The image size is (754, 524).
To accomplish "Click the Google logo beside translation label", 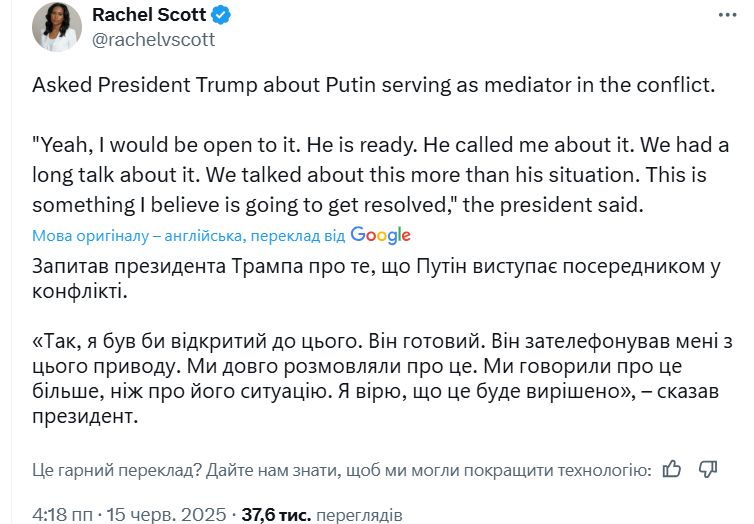I will (380, 235).
